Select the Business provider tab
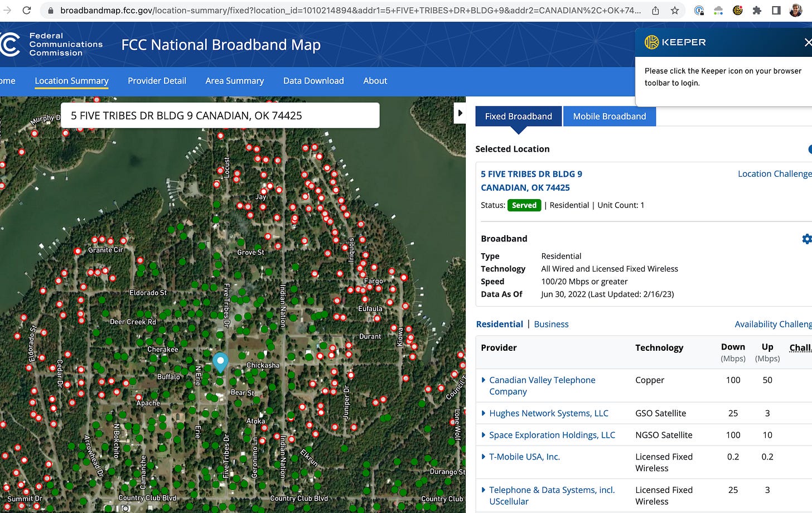The height and width of the screenshot is (513, 812). pyautogui.click(x=551, y=324)
